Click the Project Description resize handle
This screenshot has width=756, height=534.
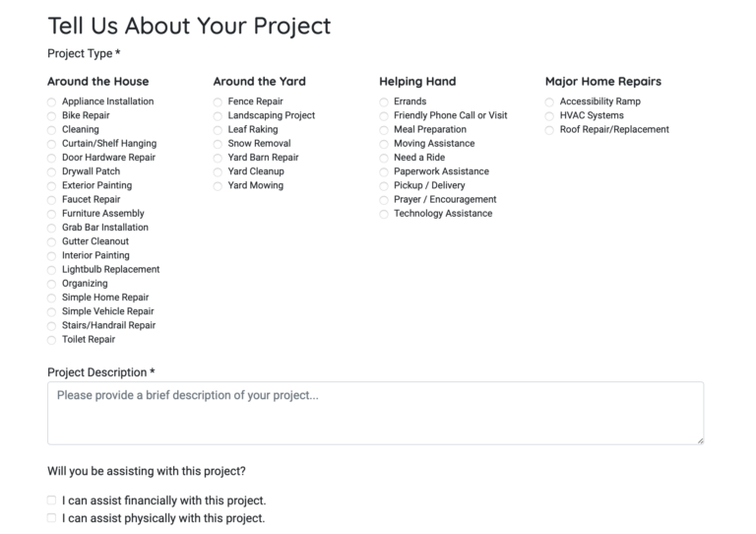(x=700, y=439)
